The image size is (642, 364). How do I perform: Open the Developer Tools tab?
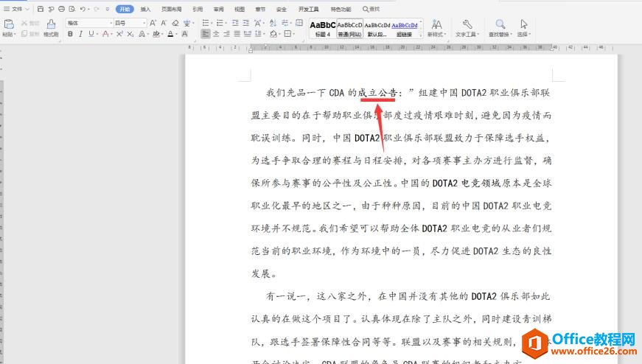308,9
